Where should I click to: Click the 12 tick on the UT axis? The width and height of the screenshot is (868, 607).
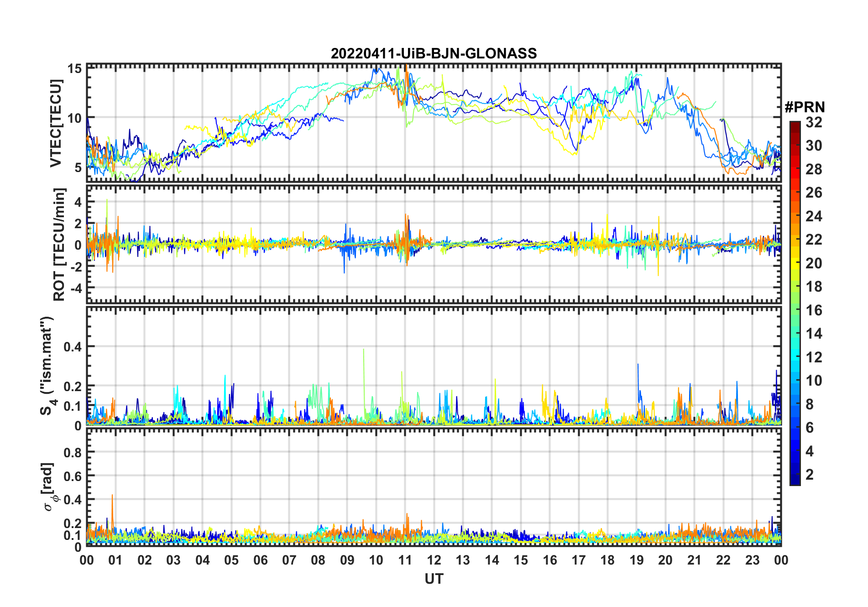tap(434, 560)
